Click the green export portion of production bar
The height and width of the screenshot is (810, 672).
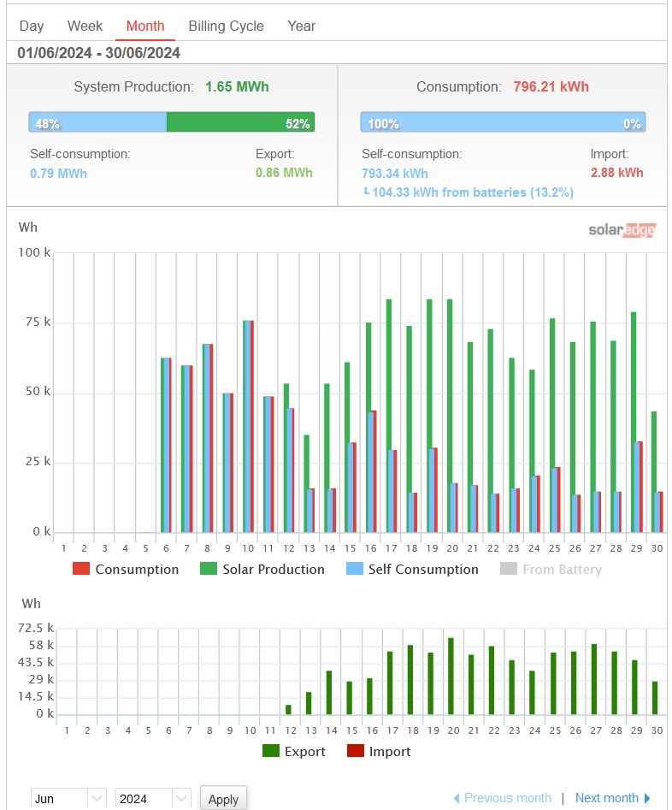point(240,122)
